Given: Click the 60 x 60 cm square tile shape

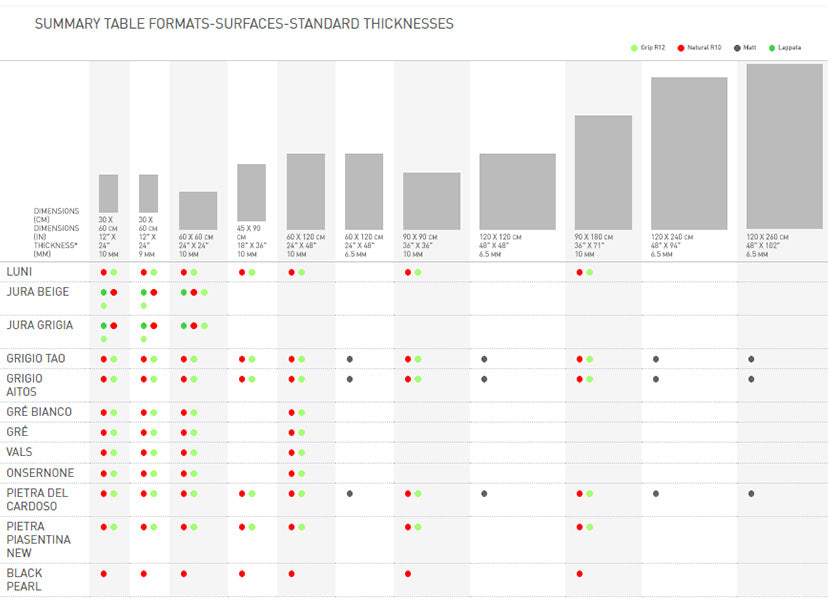Looking at the screenshot, I should click(198, 210).
